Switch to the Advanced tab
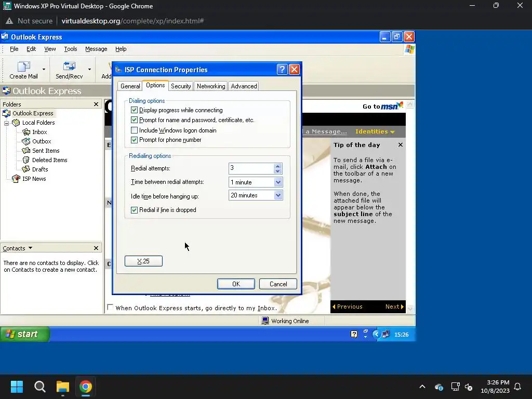 point(244,86)
